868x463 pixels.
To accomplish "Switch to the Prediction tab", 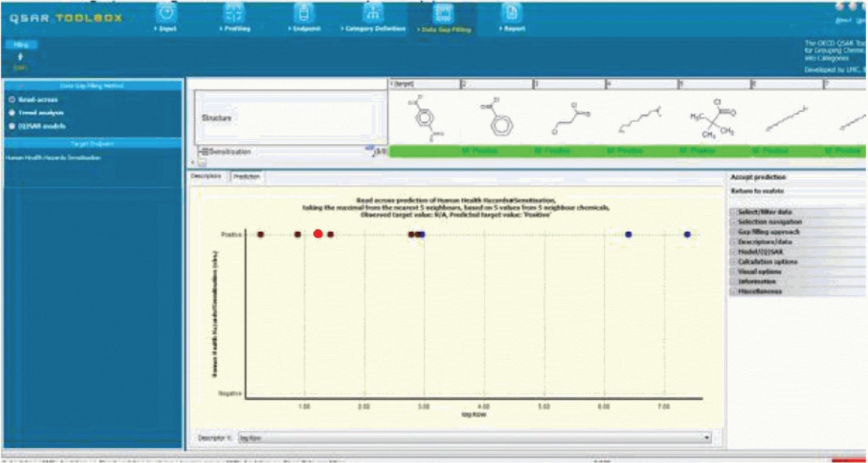I will coord(246,176).
